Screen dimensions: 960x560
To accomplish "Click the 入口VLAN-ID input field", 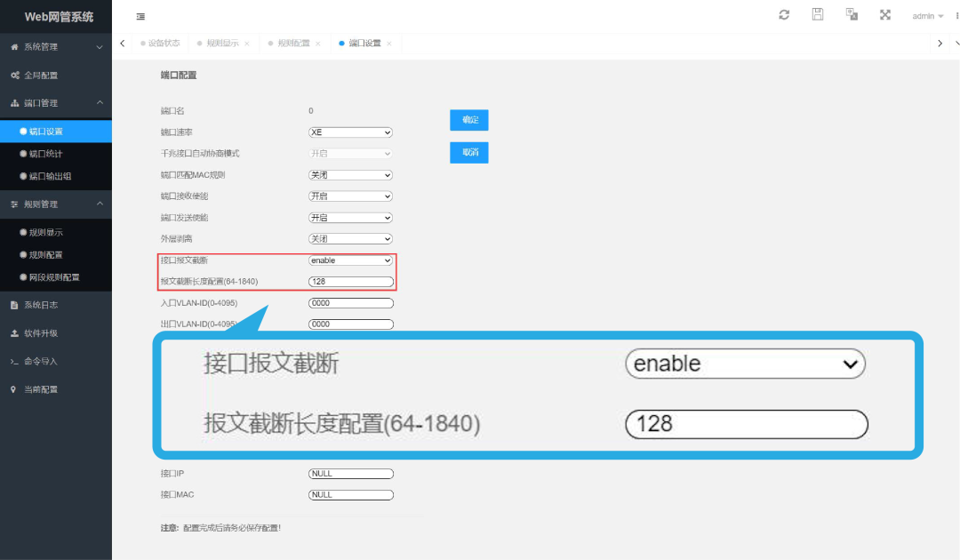I will click(x=350, y=302).
